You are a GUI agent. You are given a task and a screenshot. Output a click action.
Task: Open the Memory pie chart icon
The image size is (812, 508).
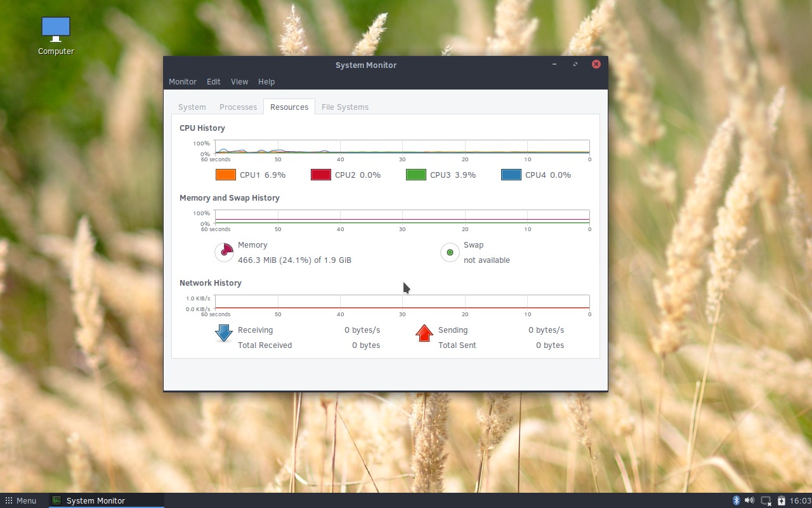224,252
